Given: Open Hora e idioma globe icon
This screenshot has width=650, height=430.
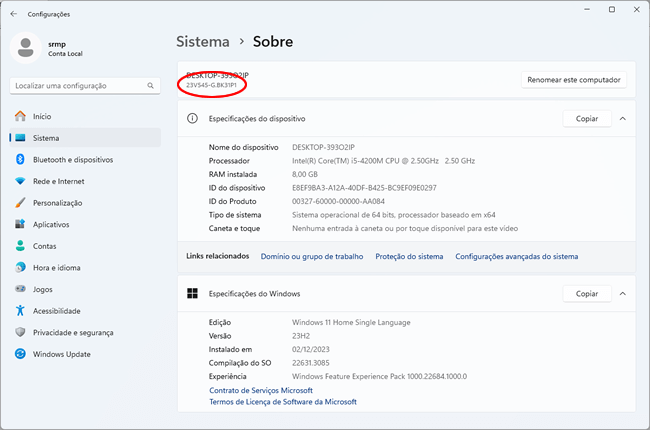Looking at the screenshot, I should (20, 267).
